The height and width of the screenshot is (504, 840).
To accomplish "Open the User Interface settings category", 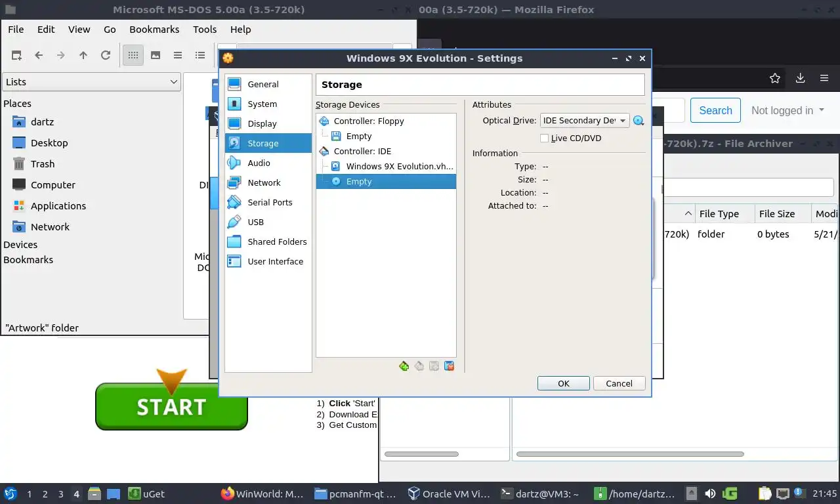I will pos(268,261).
